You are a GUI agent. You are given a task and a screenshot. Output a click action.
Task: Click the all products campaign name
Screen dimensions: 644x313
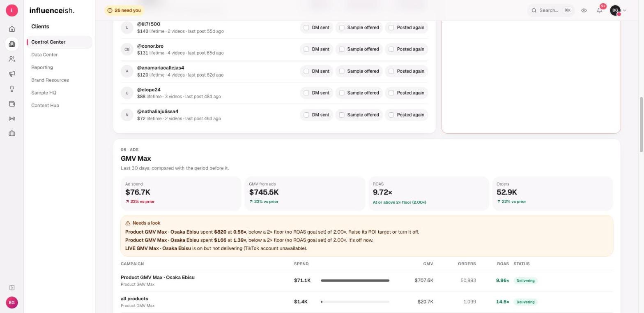tap(134, 299)
